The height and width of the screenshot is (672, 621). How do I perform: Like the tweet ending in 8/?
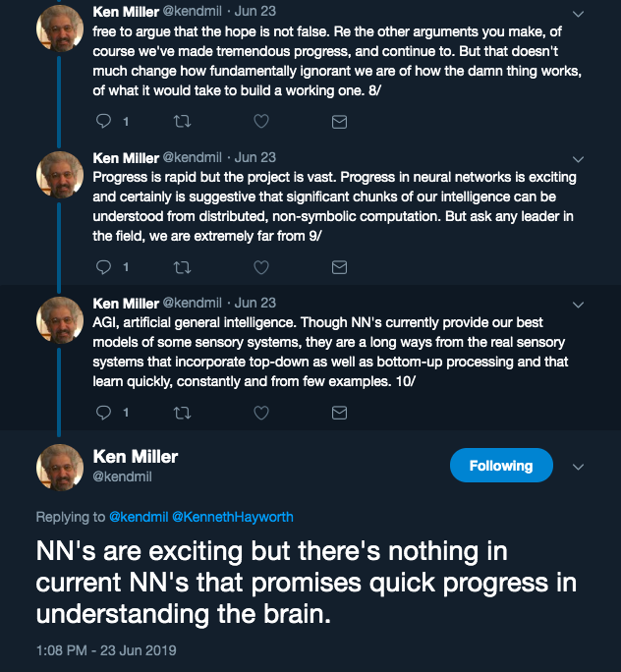[261, 121]
